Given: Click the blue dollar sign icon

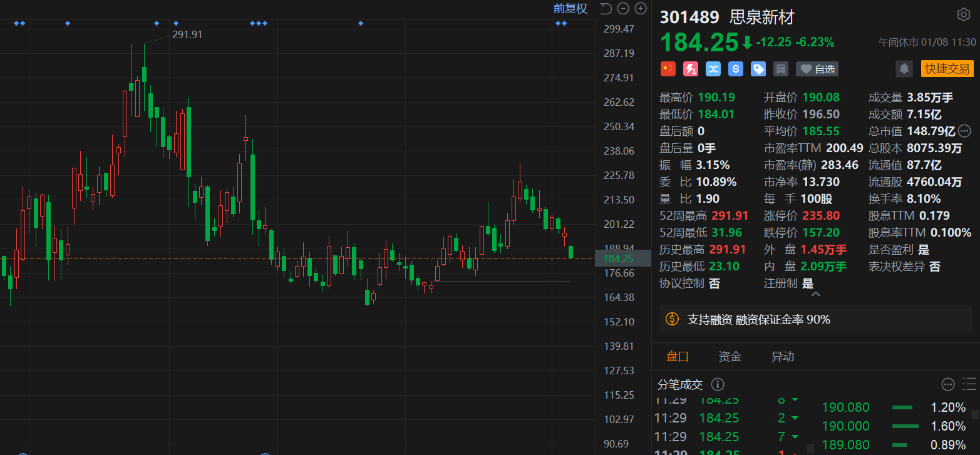Looking at the screenshot, I should click(736, 69).
